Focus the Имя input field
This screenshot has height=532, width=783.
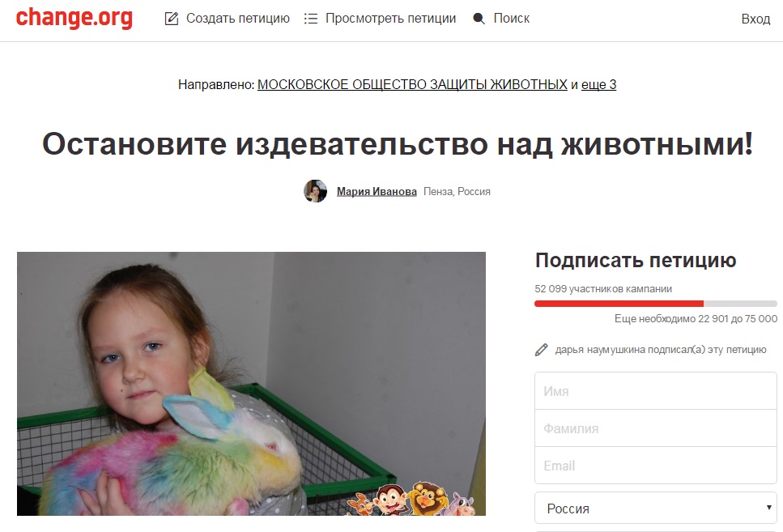point(656,391)
